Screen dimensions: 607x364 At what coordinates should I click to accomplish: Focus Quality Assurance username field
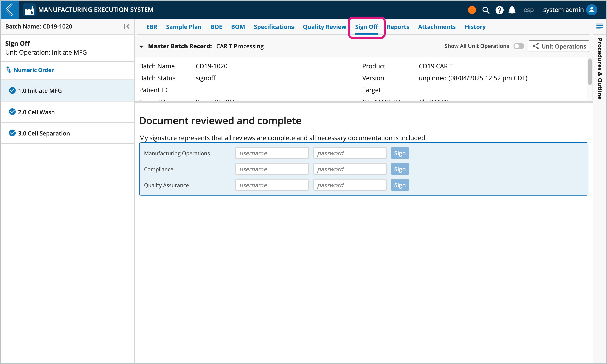click(272, 185)
